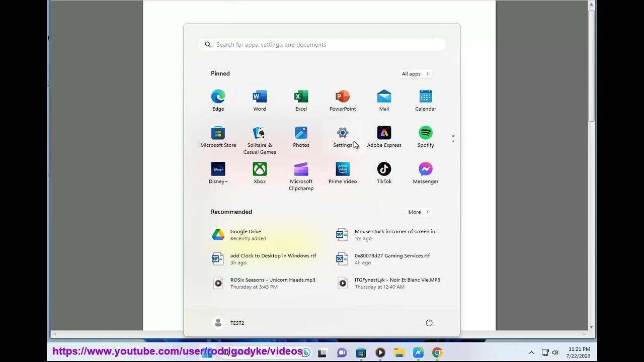The height and width of the screenshot is (362, 644).
Task: Click the More recommended button
Action: point(419,212)
